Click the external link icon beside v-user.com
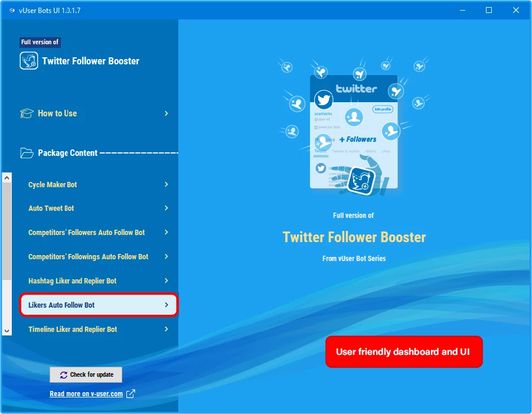 (130, 394)
